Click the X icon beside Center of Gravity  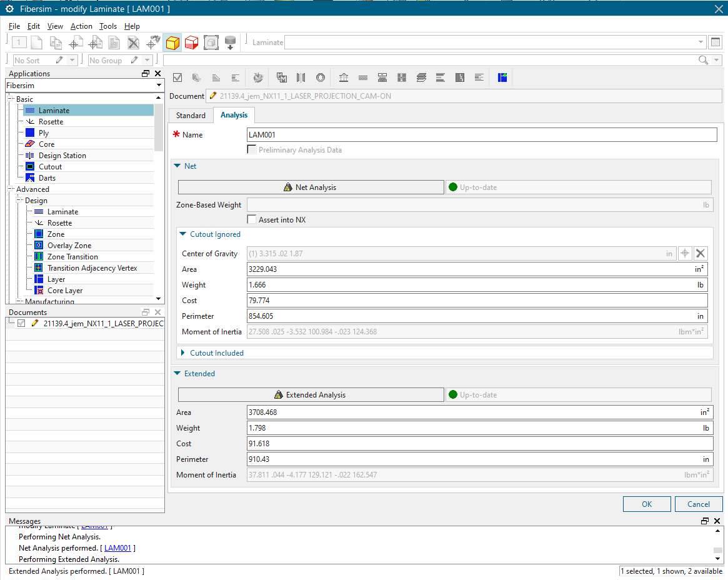click(701, 253)
